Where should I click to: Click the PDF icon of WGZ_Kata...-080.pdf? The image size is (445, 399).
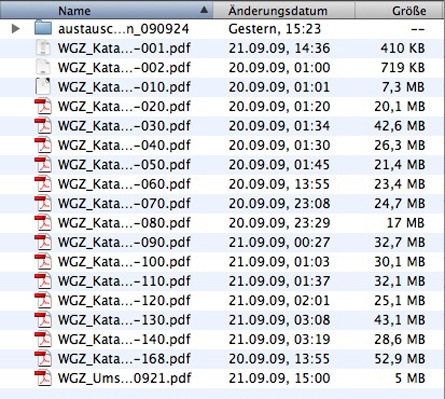[x=43, y=223]
